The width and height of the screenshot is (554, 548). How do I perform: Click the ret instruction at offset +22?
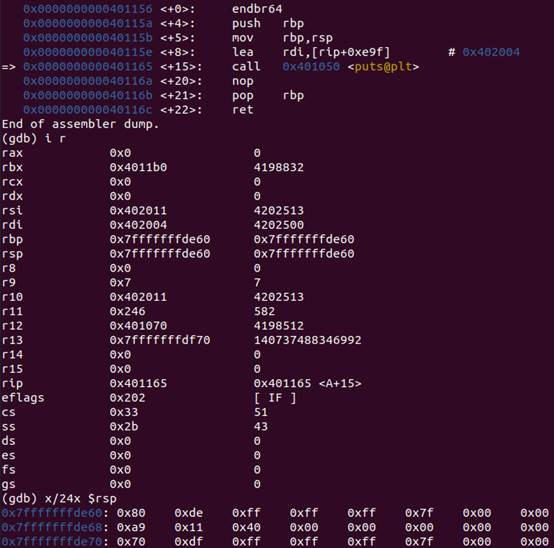[243, 110]
